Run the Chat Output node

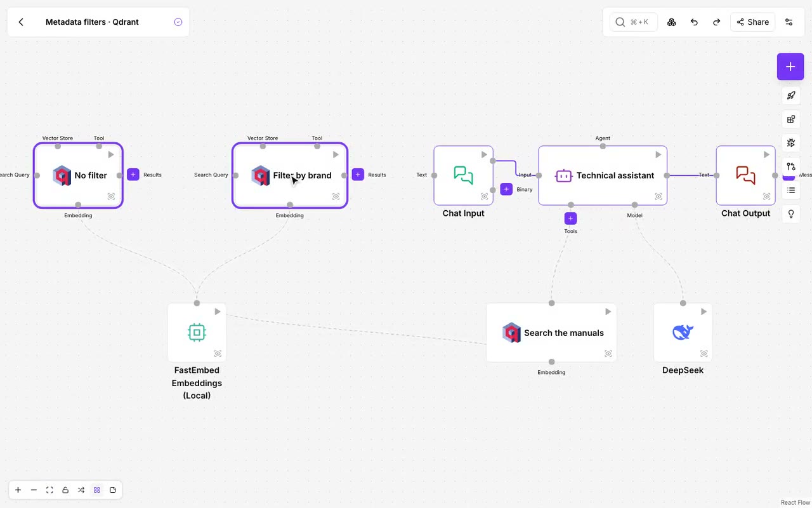766,154
